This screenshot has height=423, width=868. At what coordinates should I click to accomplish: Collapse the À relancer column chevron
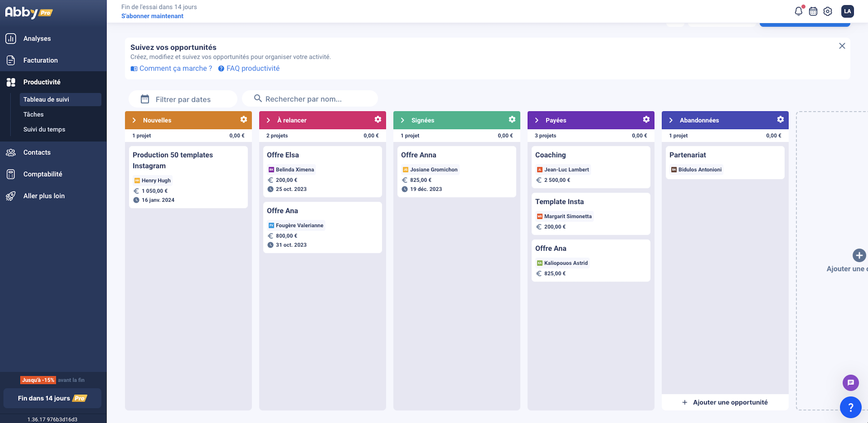tap(268, 120)
